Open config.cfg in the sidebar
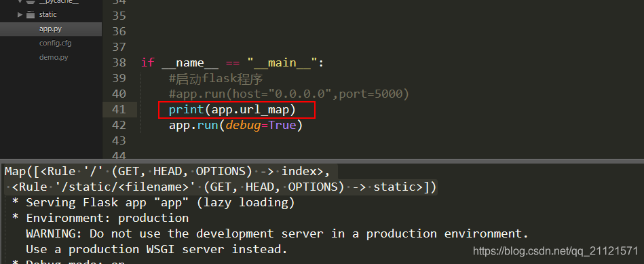The width and height of the screenshot is (644, 264). click(55, 43)
